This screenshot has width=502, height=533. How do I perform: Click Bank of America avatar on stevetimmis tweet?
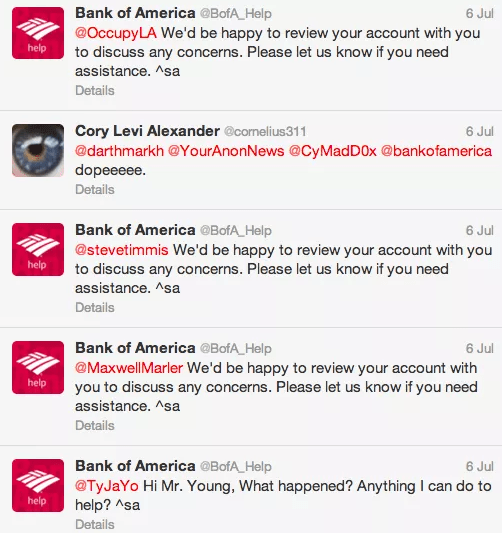tap(38, 250)
